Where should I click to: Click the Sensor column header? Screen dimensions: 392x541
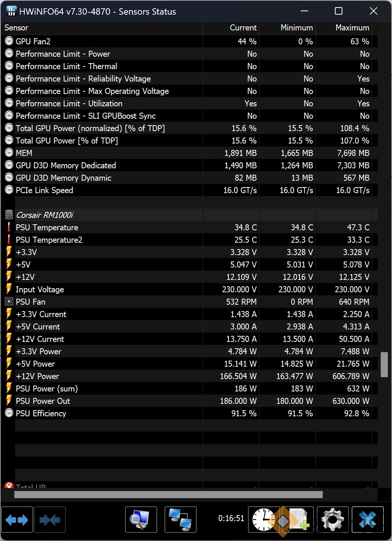(17, 28)
